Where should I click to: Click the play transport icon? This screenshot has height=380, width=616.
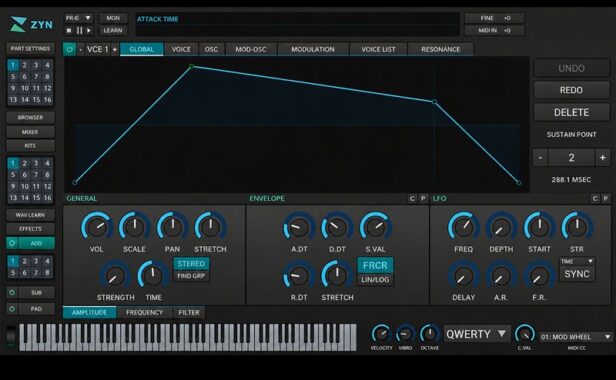click(89, 30)
